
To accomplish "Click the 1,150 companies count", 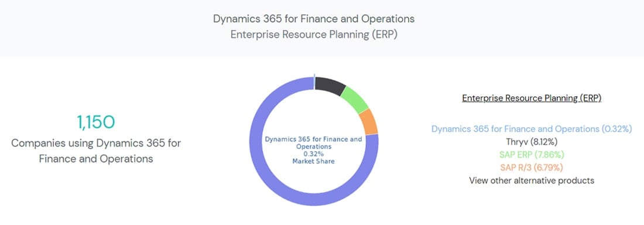I will [x=95, y=122].
